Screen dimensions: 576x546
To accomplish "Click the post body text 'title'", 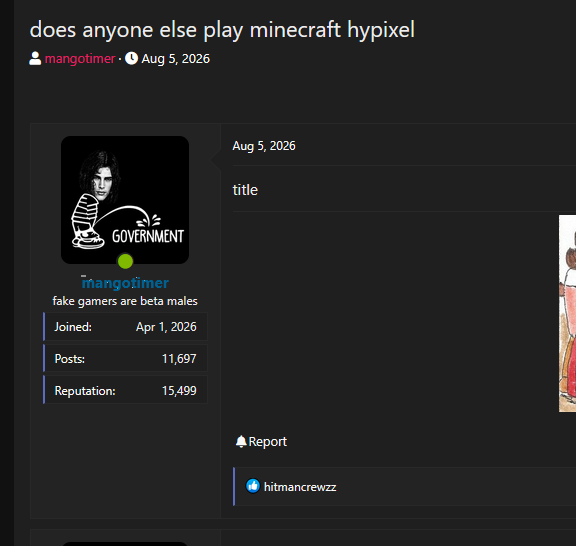I will pyautogui.click(x=245, y=190).
